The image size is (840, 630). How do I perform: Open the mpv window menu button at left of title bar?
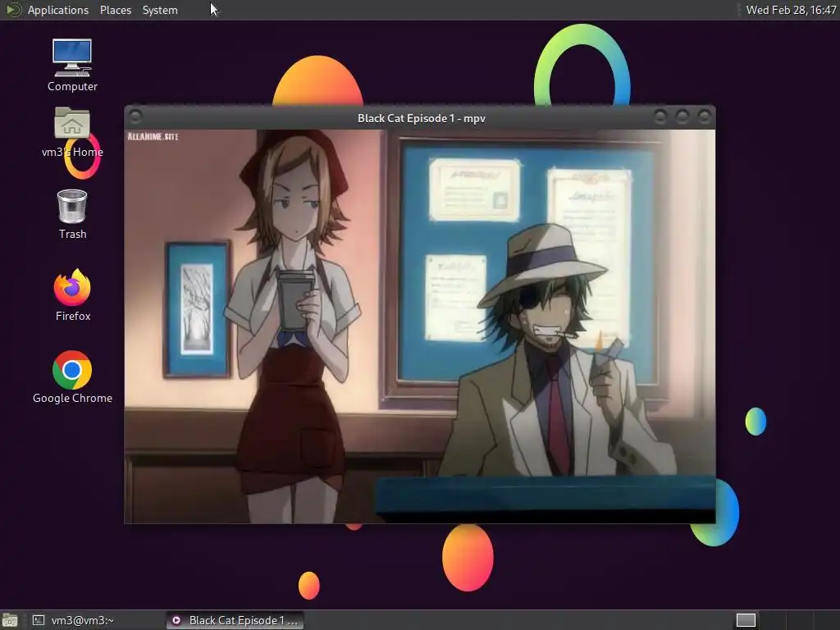pyautogui.click(x=135, y=116)
